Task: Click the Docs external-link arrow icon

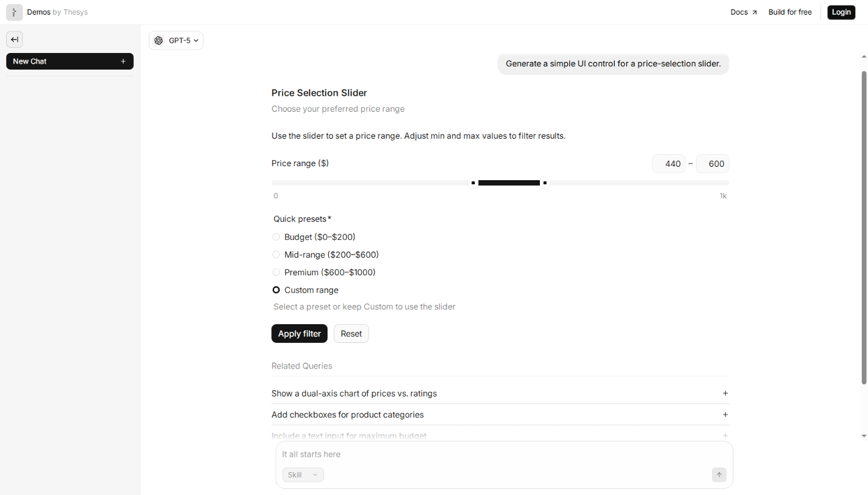Action: tap(754, 12)
